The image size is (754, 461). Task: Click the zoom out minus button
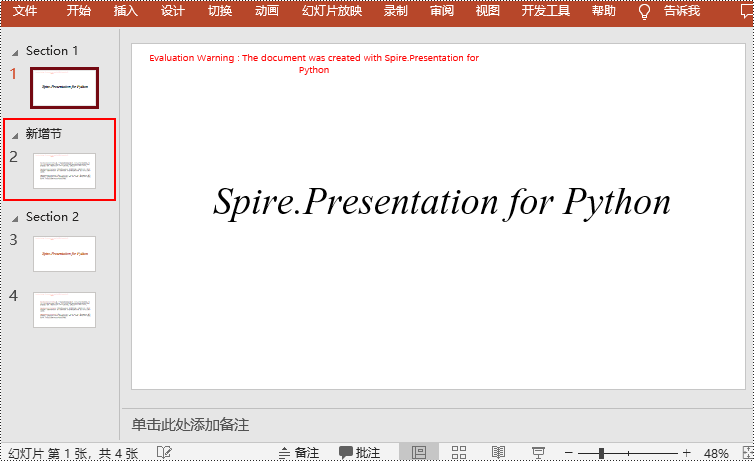tap(569, 453)
